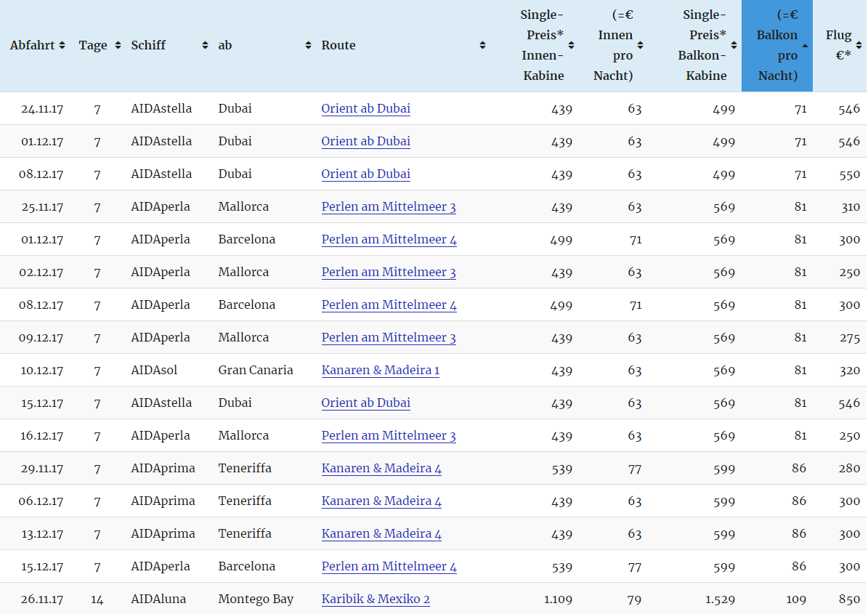Click the Schiff column header label
This screenshot has width=868, height=614.
[x=148, y=45]
